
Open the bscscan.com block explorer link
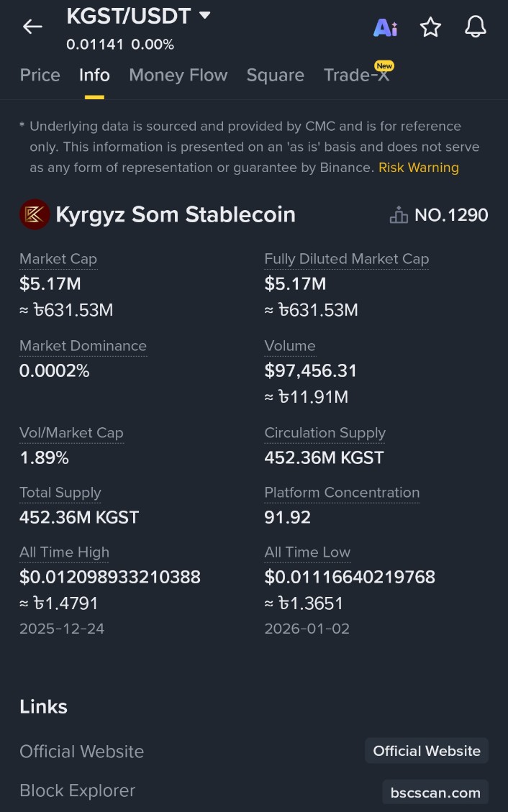tap(435, 793)
